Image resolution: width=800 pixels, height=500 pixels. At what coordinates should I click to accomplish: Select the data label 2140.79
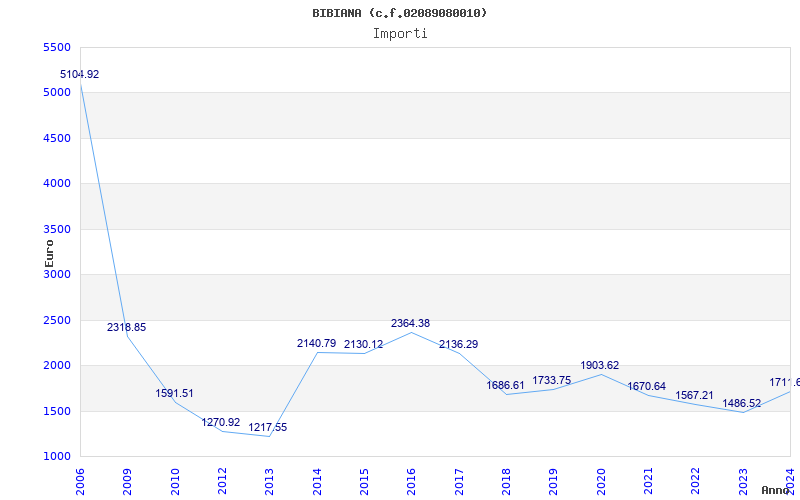[x=317, y=343]
